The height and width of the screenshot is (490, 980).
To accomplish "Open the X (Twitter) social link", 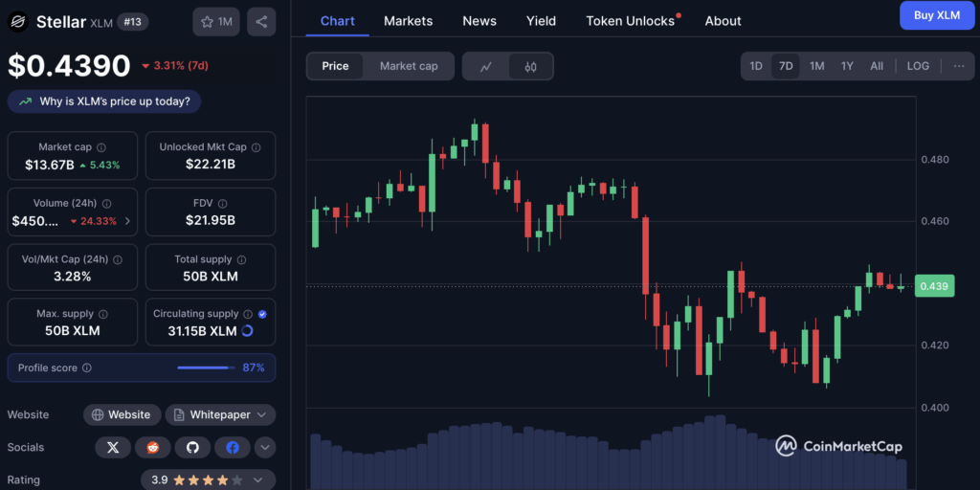I will [113, 448].
